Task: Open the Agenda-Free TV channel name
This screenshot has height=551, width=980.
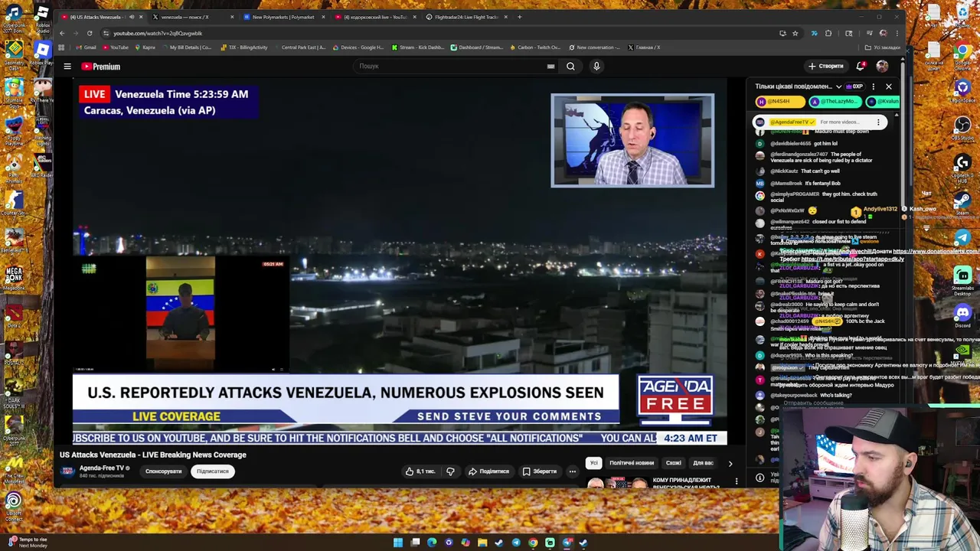Action: click(x=101, y=468)
